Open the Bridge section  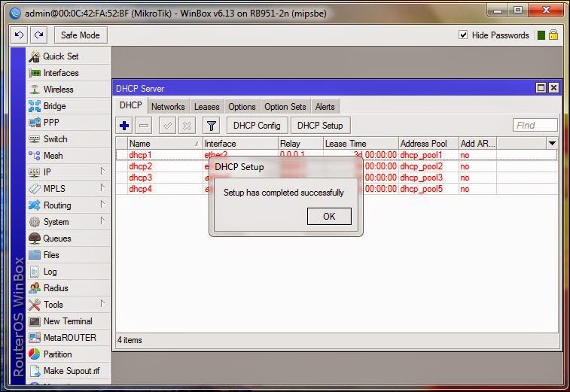point(69,106)
